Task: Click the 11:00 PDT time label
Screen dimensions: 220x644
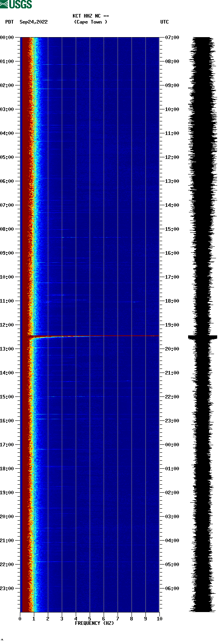Action: coord(7,301)
